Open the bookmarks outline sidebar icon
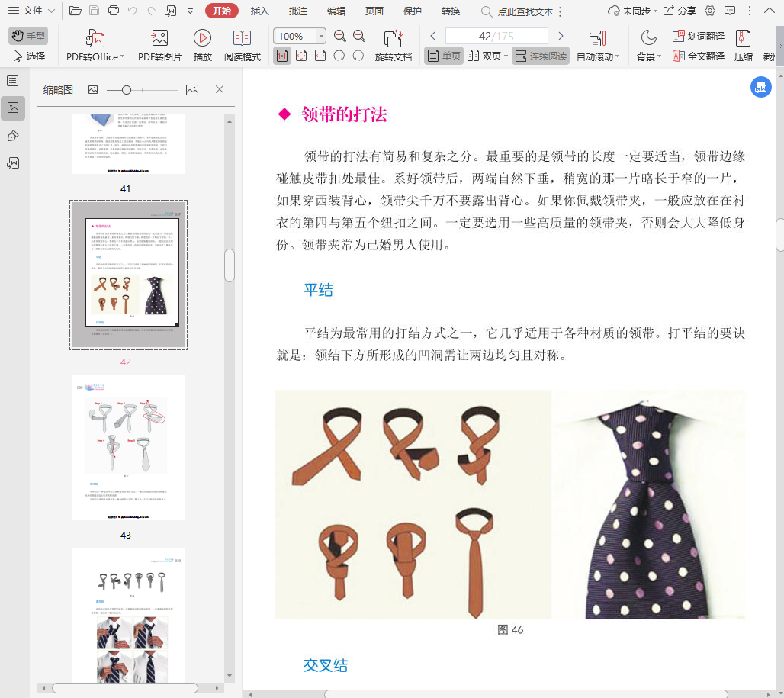Viewport: 784px width, 698px height. pyautogui.click(x=13, y=81)
